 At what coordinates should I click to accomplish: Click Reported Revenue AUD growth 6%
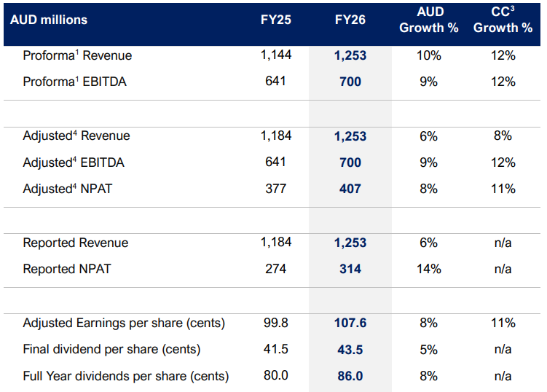click(x=429, y=243)
